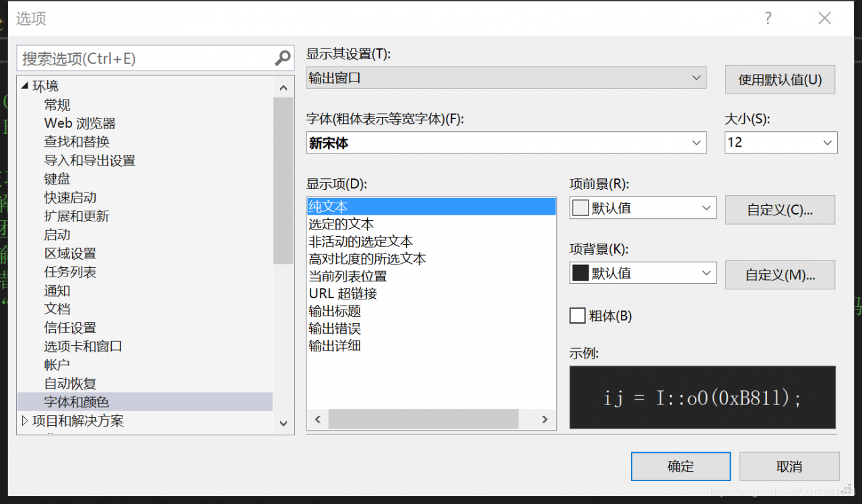
Task: Open the help question mark button
Action: tap(768, 19)
